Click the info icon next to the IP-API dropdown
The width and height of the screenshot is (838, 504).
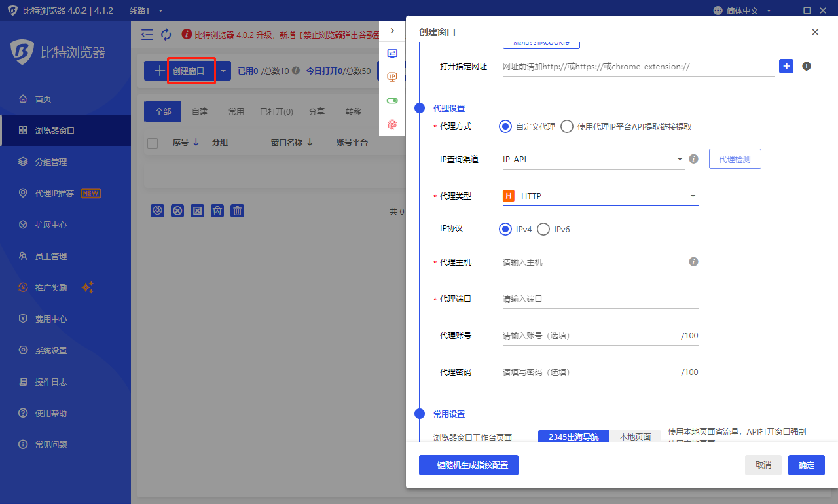pyautogui.click(x=694, y=159)
